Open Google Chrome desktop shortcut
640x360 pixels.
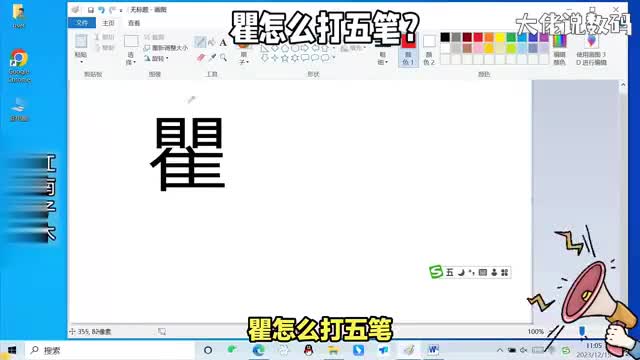[x=19, y=65]
